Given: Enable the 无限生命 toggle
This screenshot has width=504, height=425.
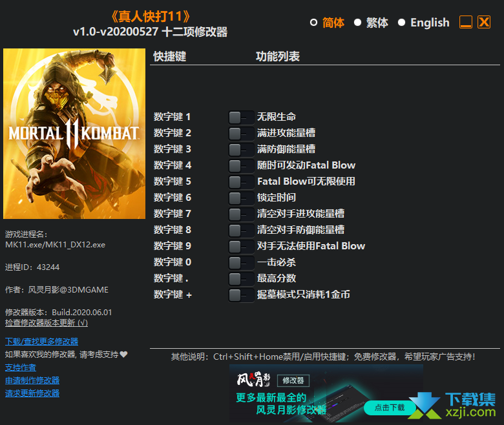Looking at the screenshot, I should 241,117.
